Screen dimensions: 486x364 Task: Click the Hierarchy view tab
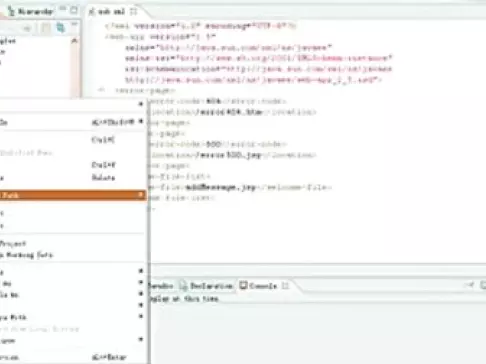point(31,11)
